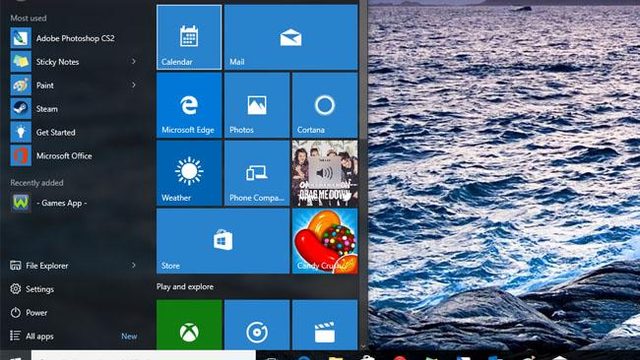Open the Movies & TV clapperboard tile
640x360 pixels.
(325, 325)
